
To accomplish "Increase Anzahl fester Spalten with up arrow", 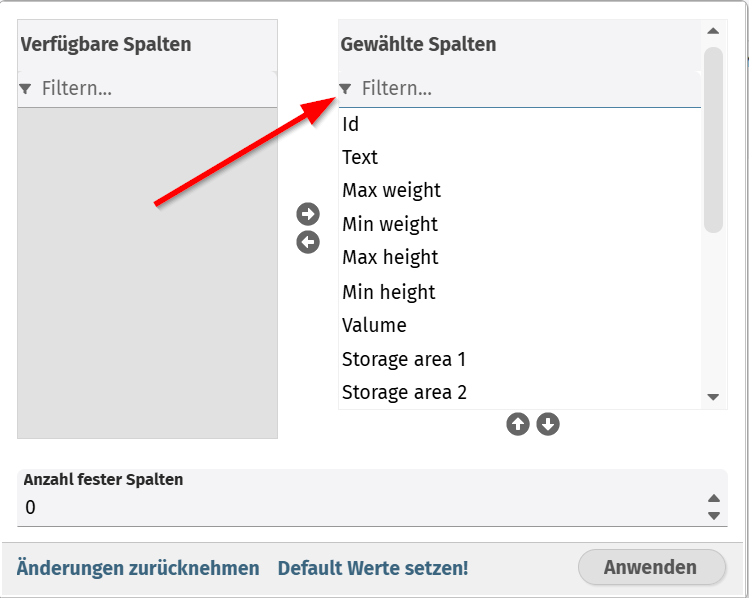I will (x=713, y=498).
